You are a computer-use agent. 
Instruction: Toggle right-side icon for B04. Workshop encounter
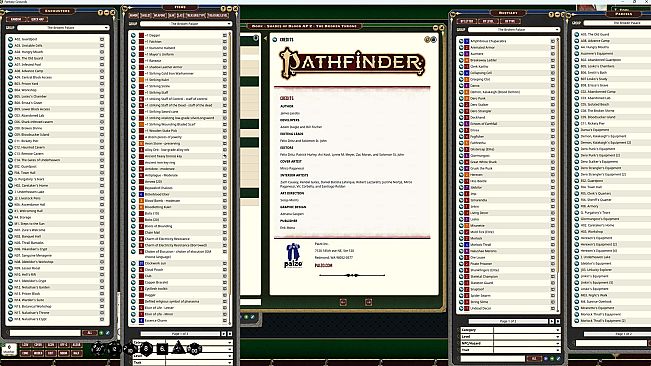click(102, 90)
